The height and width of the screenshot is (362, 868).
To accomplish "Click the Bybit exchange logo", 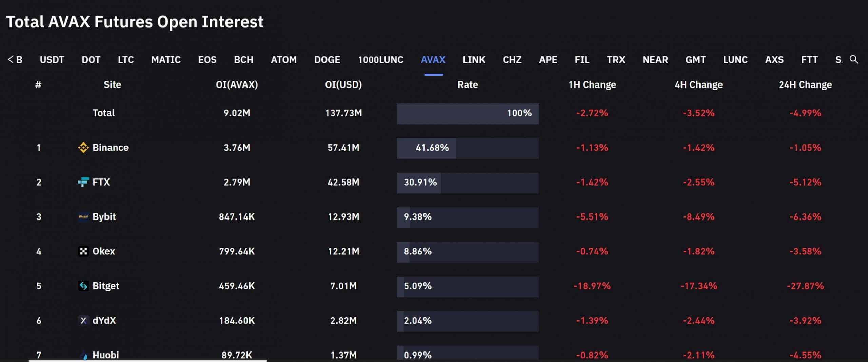I will 83,217.
